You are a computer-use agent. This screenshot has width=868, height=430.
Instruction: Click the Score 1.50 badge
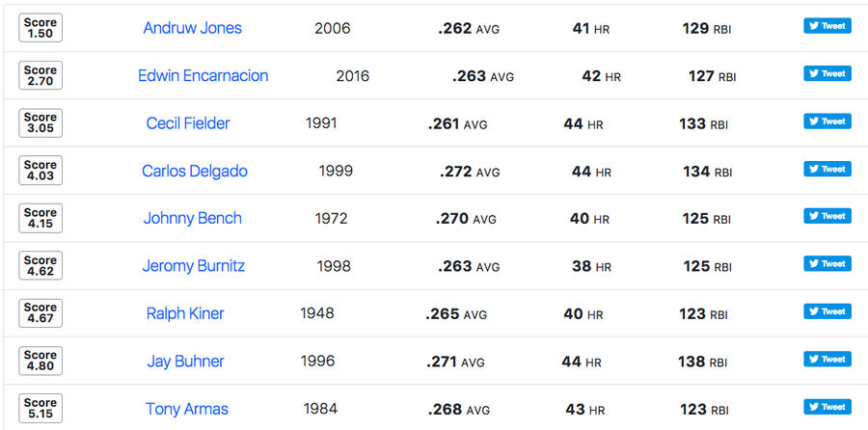pos(41,28)
